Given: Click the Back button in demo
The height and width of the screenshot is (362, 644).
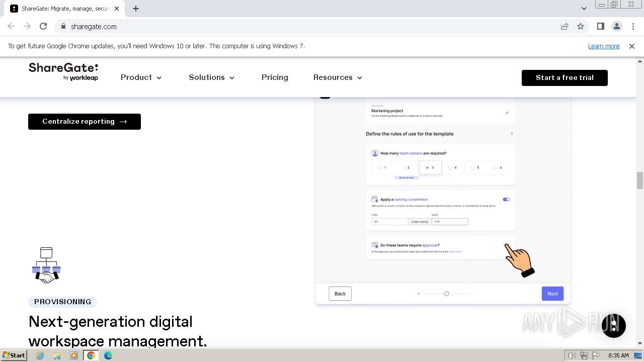Looking at the screenshot, I should [340, 294].
